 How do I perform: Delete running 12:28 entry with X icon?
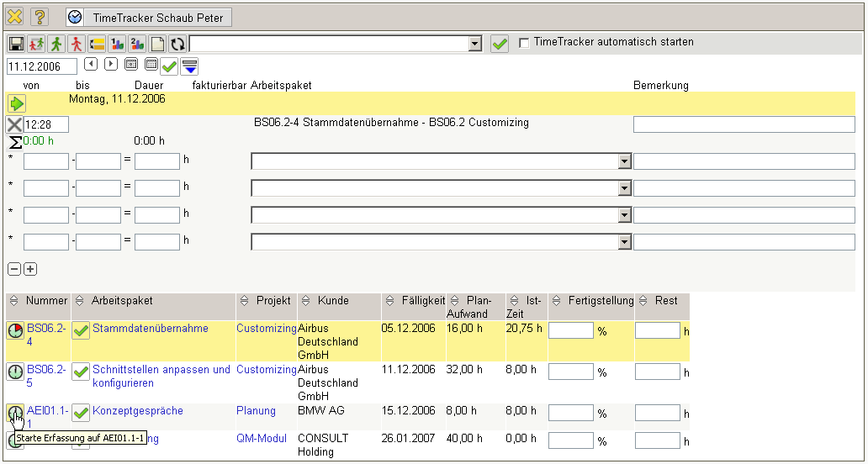pos(14,124)
